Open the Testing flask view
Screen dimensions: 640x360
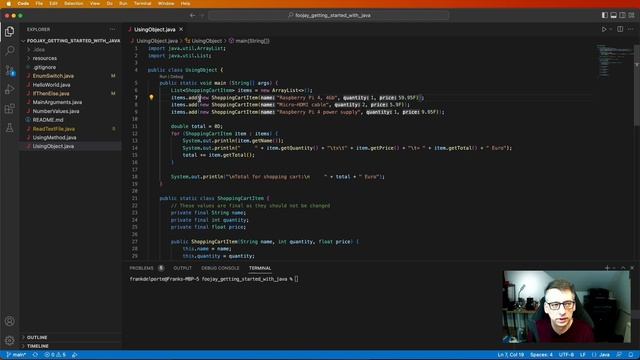(x=9, y=128)
